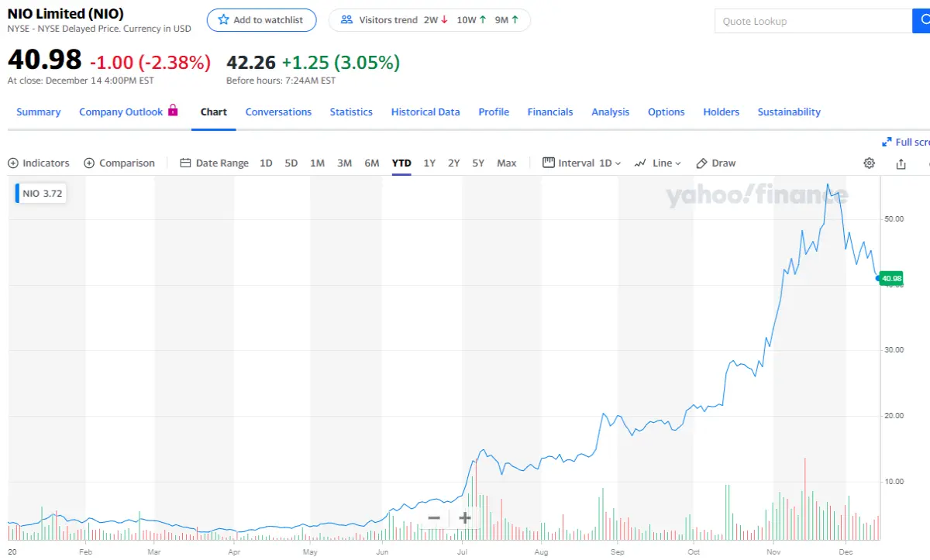
Task: Open Comparison via plus icon
Action: pyautogui.click(x=89, y=163)
